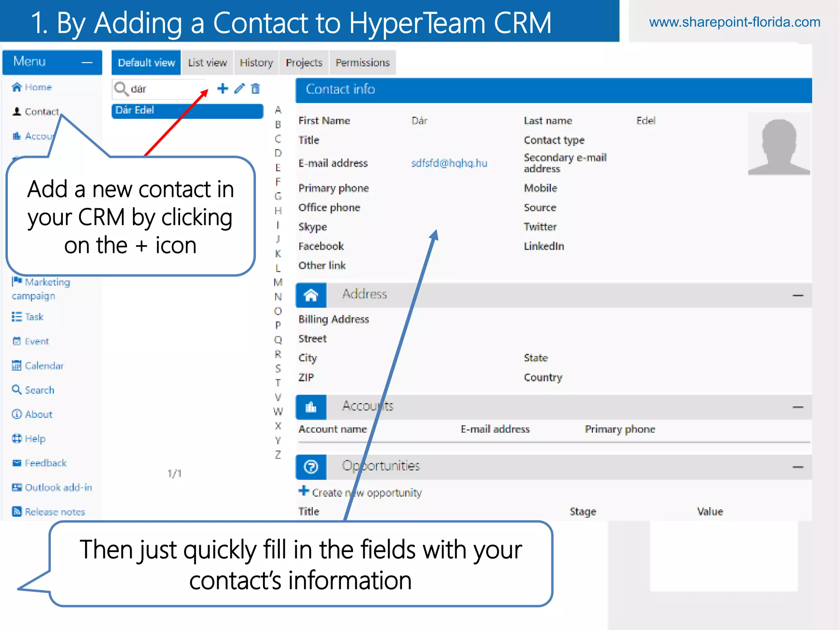The width and height of the screenshot is (840, 630).
Task: Click the Contact info header
Action: (554, 90)
